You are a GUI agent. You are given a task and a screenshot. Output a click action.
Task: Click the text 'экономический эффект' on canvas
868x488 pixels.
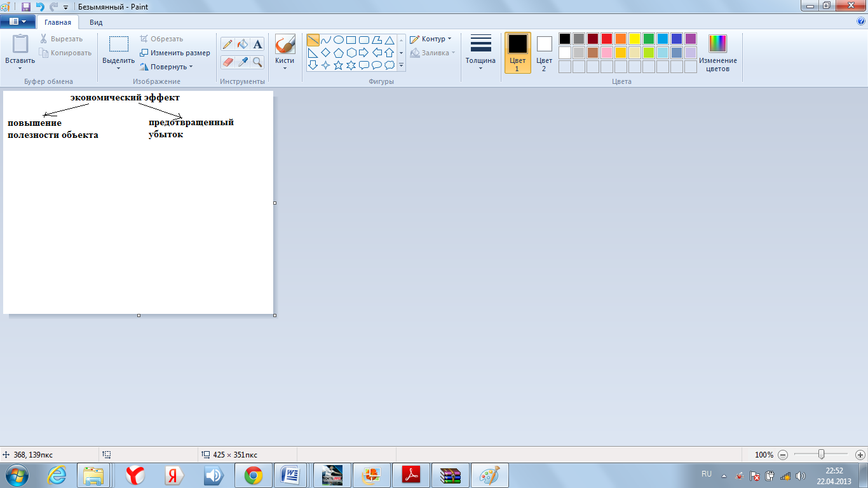(x=125, y=98)
